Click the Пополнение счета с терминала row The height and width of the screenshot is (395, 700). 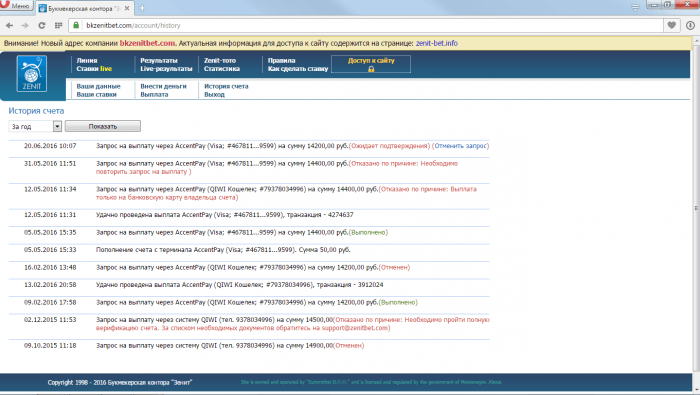(249, 250)
